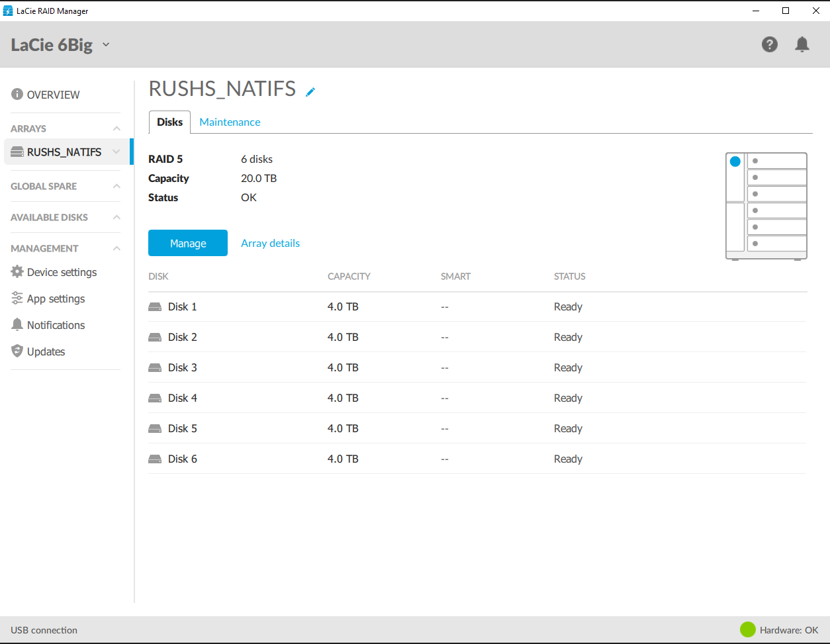Click the SMART column header
Screen dimensions: 830x644
pos(455,277)
